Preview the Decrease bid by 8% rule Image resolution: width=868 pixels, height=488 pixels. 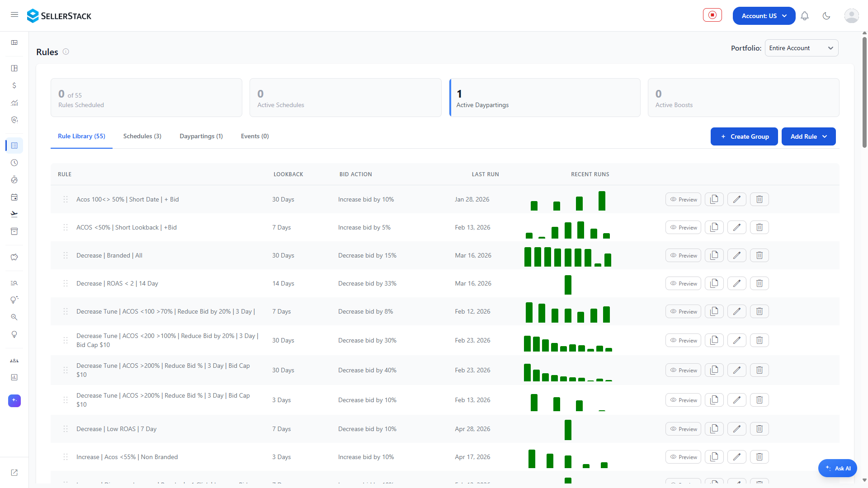pyautogui.click(x=683, y=311)
